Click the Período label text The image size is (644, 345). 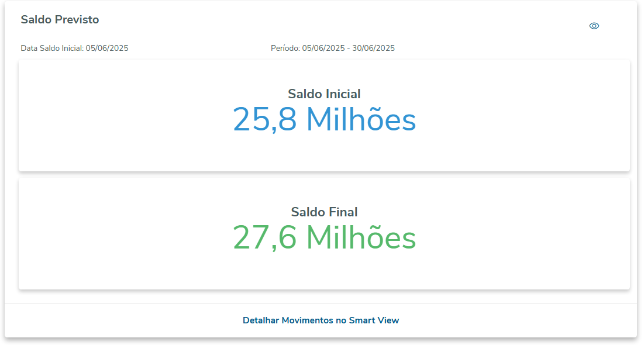(285, 49)
